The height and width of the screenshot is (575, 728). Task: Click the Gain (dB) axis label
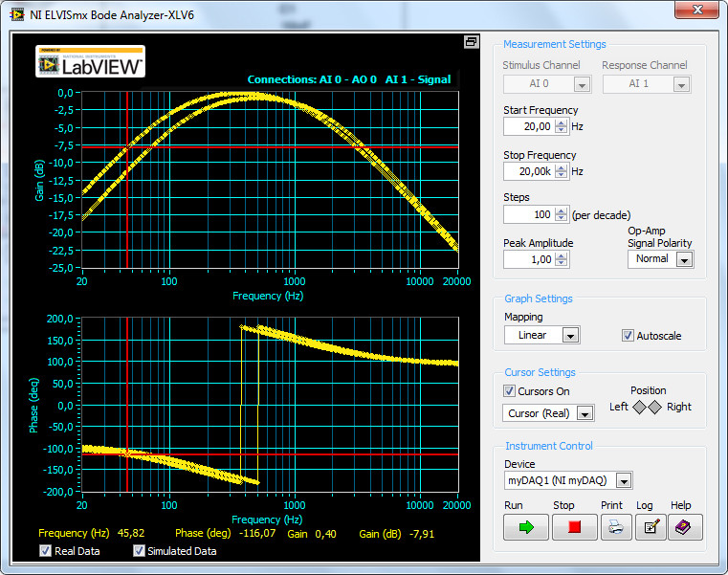[39, 181]
